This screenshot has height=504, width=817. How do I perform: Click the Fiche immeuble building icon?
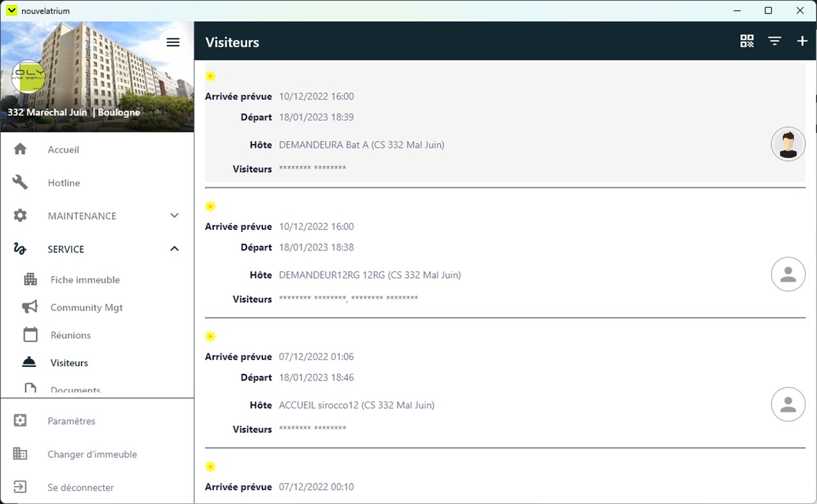pos(30,280)
